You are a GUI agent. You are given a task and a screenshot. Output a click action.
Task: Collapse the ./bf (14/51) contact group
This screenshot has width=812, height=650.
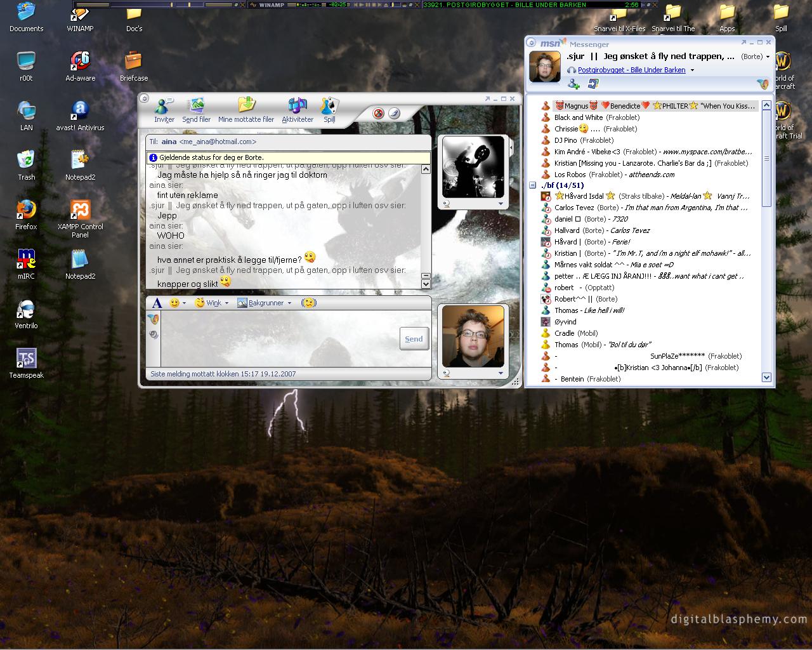tap(533, 185)
